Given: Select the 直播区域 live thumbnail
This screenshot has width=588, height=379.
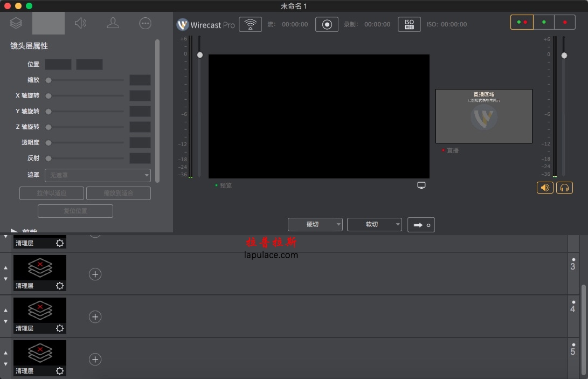Looking at the screenshot, I should [484, 116].
